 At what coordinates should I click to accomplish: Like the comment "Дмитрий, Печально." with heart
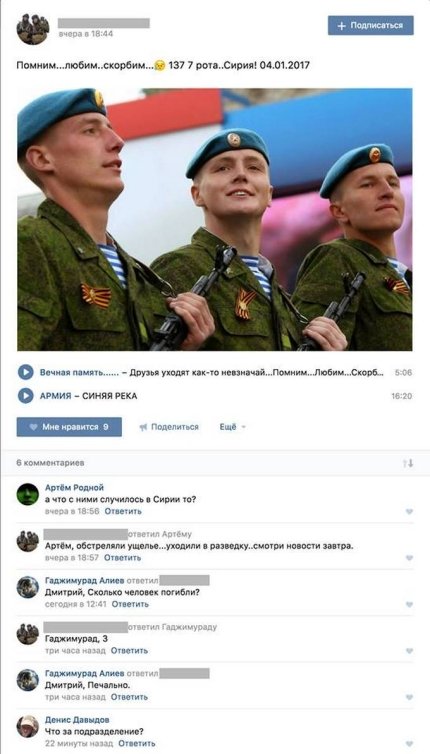coord(409,697)
